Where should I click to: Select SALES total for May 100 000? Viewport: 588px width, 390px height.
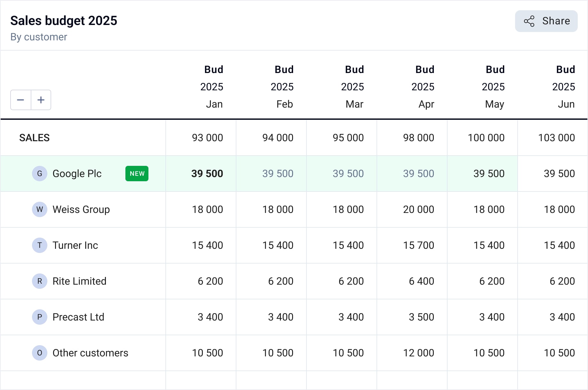[486, 138]
